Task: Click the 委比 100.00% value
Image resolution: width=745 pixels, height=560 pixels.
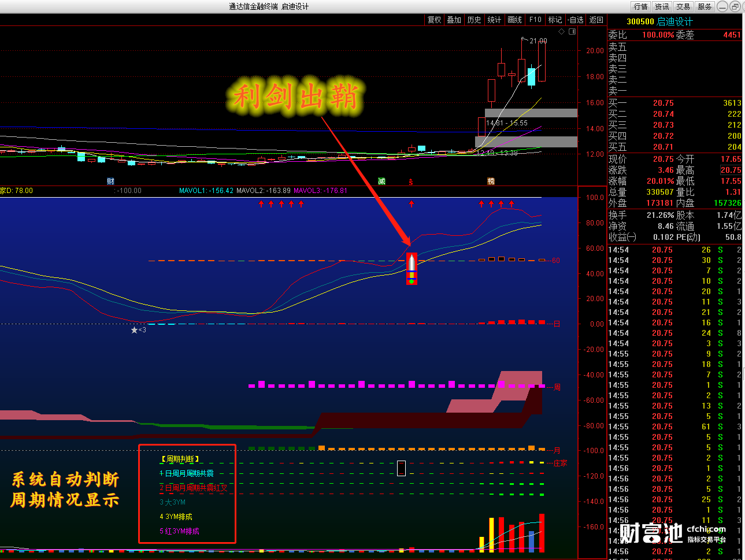Action: tap(658, 35)
